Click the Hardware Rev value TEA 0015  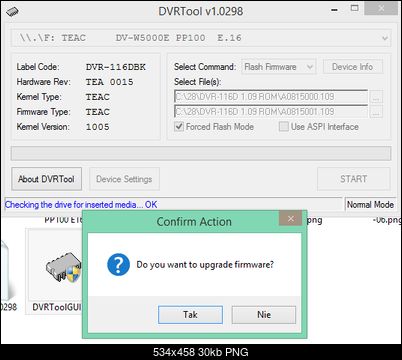click(109, 82)
